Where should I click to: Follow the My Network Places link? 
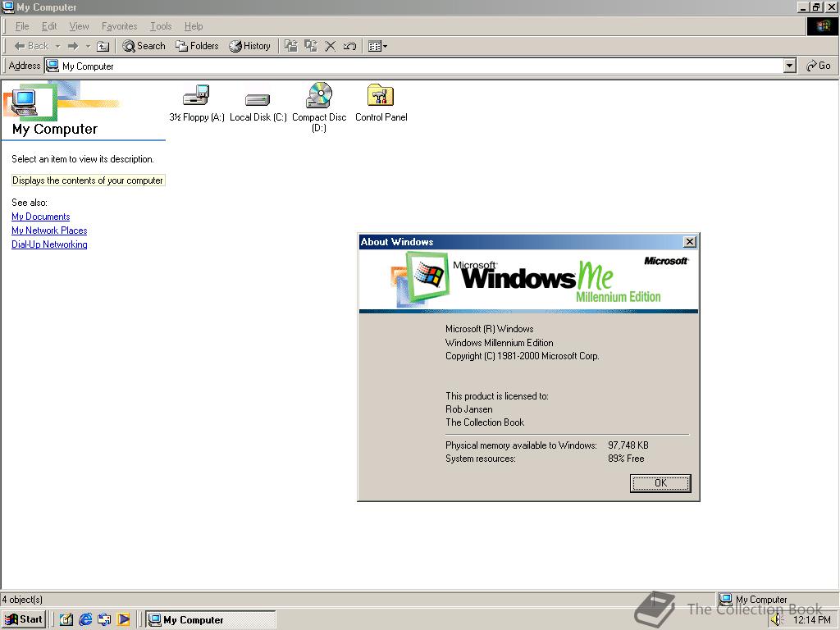49,231
